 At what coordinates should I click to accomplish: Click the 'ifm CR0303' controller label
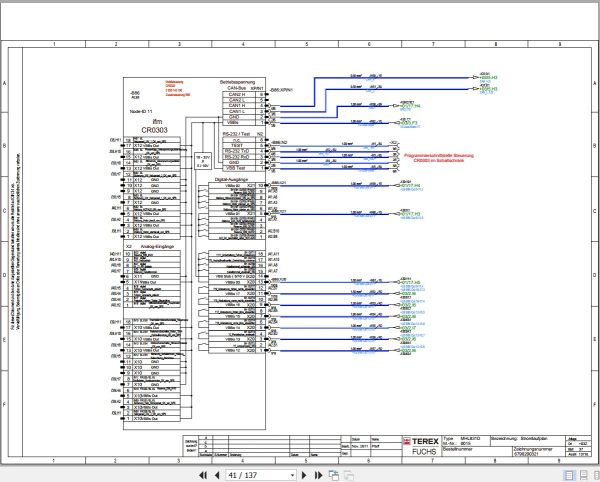click(x=154, y=126)
